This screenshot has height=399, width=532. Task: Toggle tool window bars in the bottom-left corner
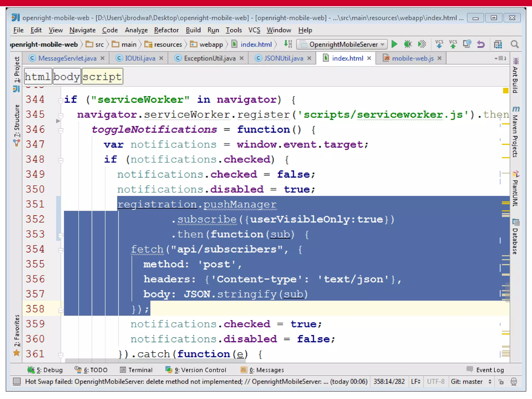click(x=17, y=381)
